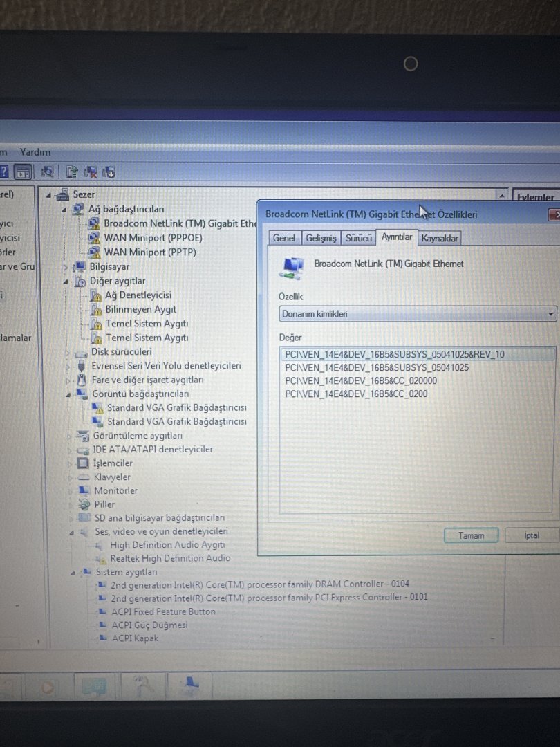The width and height of the screenshot is (560, 747).
Task: Select the Görüntüleme aygıtları category label
Action: pyautogui.click(x=138, y=436)
